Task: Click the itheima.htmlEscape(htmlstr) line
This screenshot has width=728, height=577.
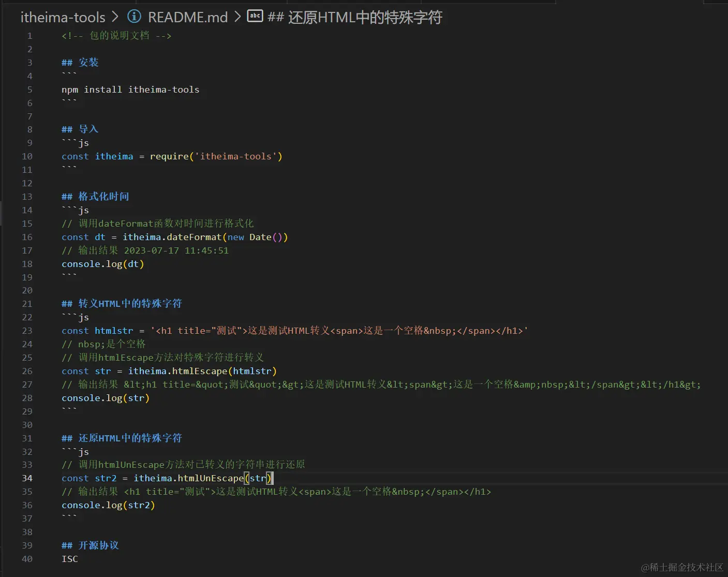Action: 169,371
